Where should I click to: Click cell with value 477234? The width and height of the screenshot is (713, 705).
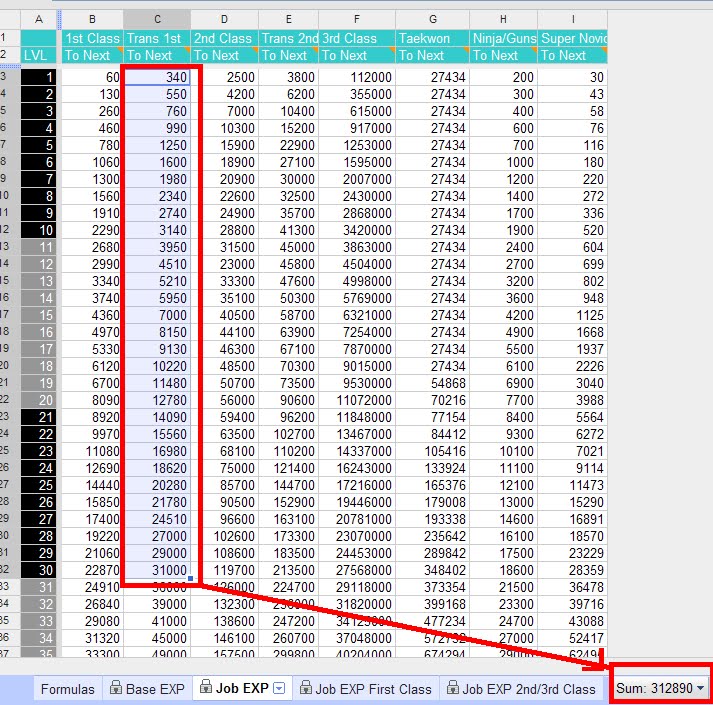[432, 621]
